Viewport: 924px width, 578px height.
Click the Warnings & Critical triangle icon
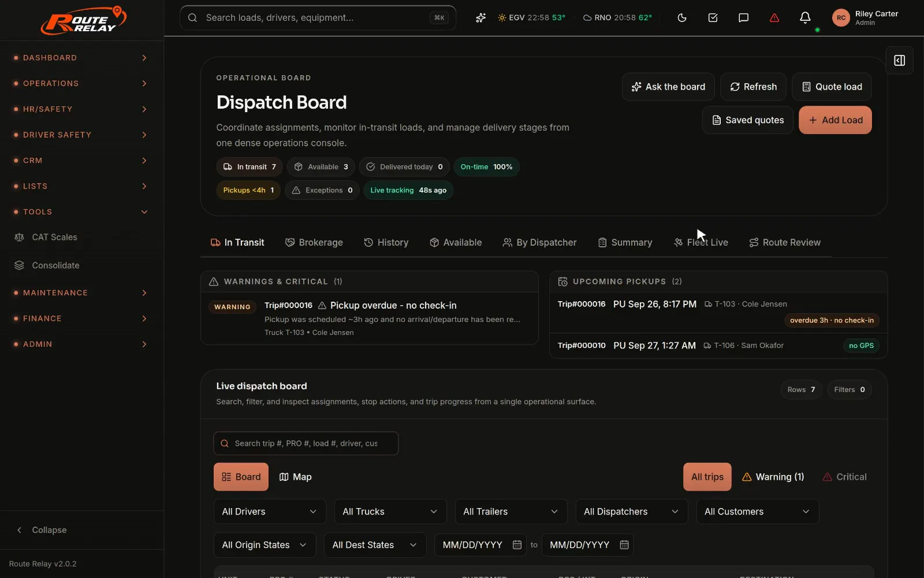click(214, 281)
